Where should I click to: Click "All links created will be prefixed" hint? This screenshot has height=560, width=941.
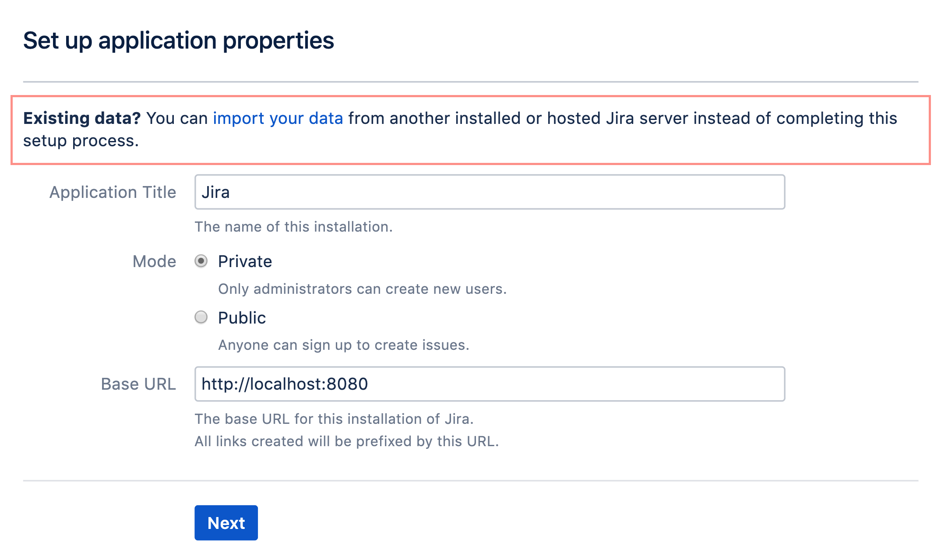coord(346,441)
